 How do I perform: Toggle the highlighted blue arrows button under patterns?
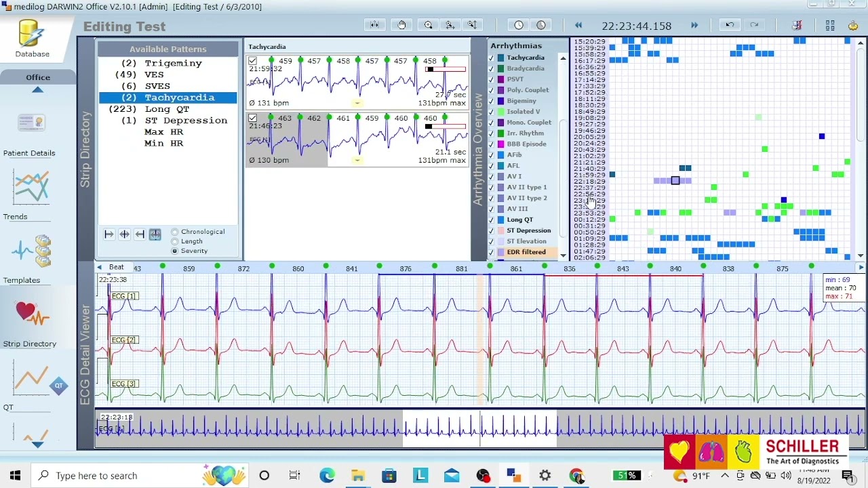pyautogui.click(x=155, y=235)
